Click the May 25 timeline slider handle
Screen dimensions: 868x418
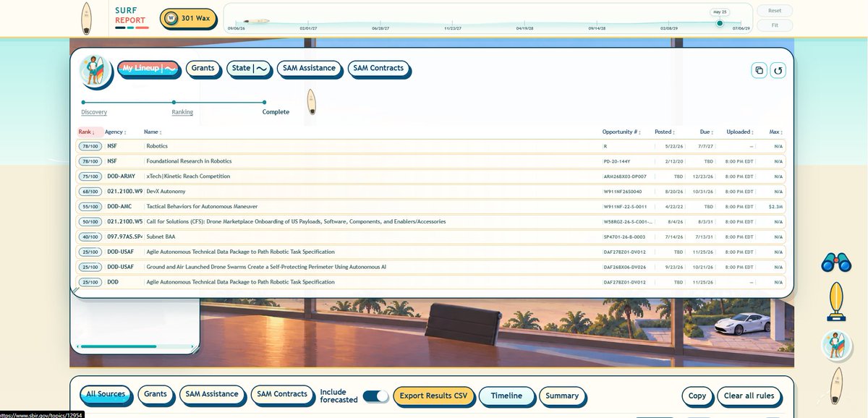click(720, 23)
